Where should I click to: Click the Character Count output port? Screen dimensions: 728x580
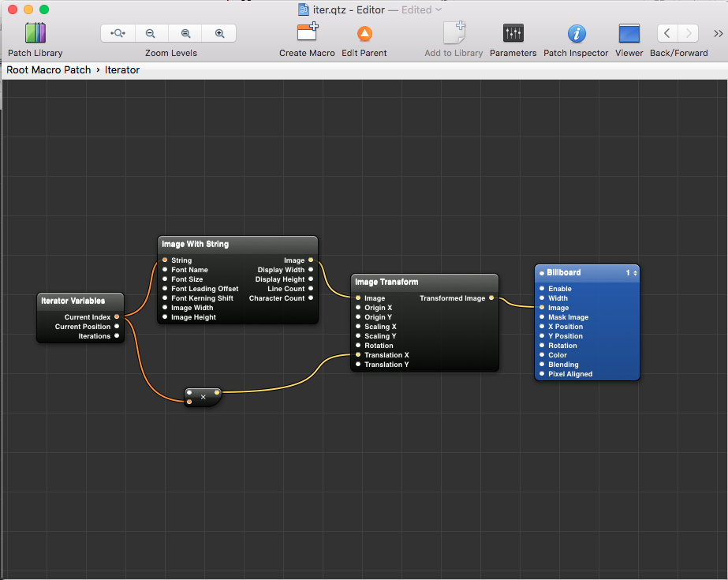coord(311,297)
